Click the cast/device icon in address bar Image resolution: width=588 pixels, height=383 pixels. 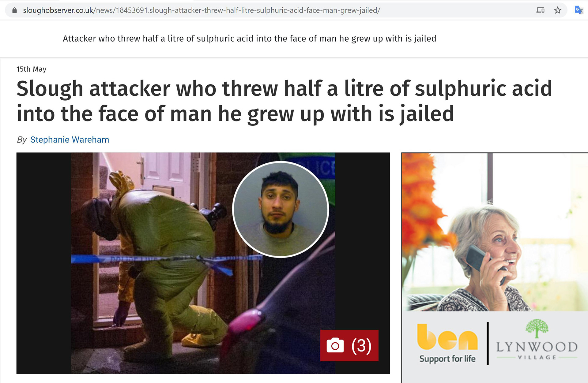click(x=540, y=10)
